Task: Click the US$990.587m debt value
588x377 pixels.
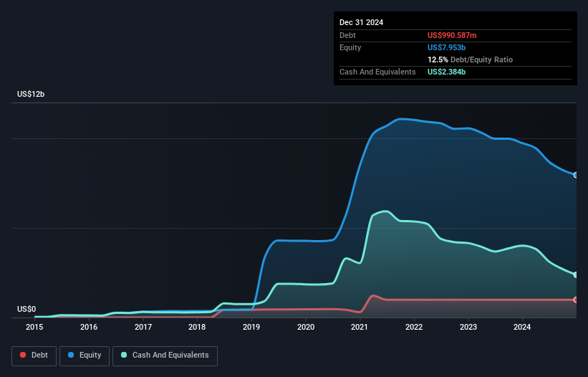Action: tap(452, 35)
